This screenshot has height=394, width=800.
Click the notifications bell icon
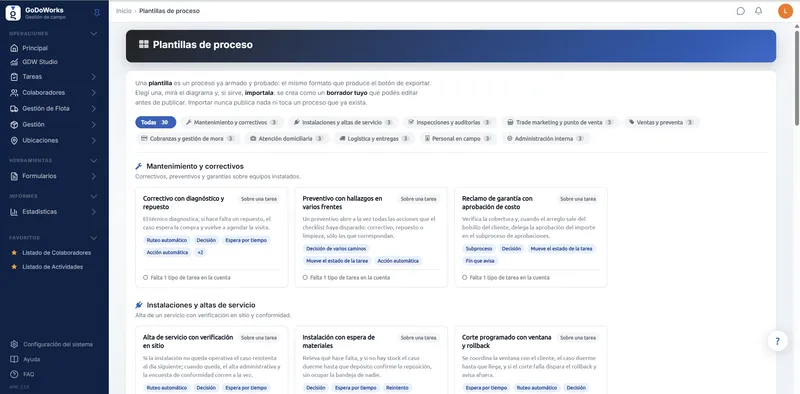[759, 11]
